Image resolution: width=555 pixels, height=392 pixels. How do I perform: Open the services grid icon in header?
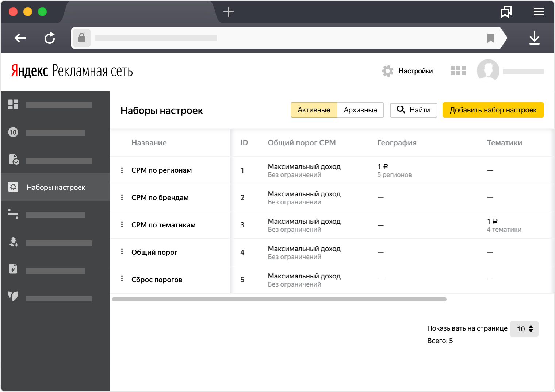click(458, 70)
